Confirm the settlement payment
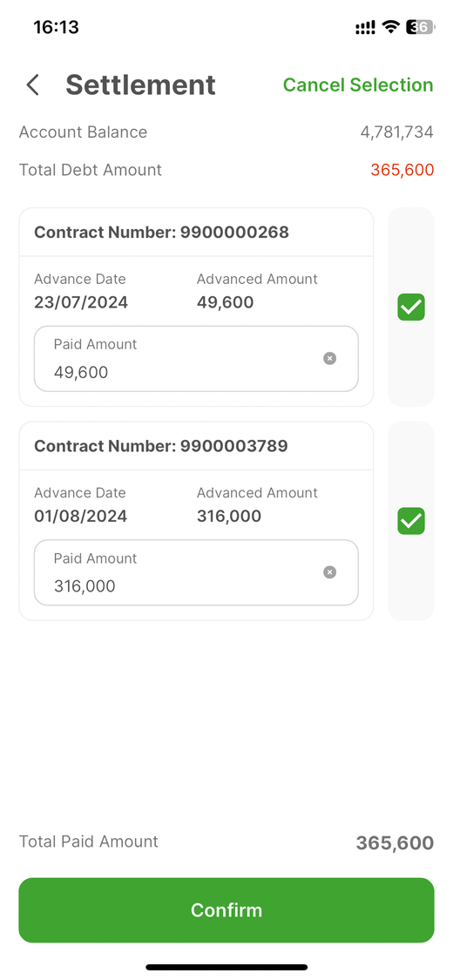This screenshot has height=980, width=453. click(226, 910)
